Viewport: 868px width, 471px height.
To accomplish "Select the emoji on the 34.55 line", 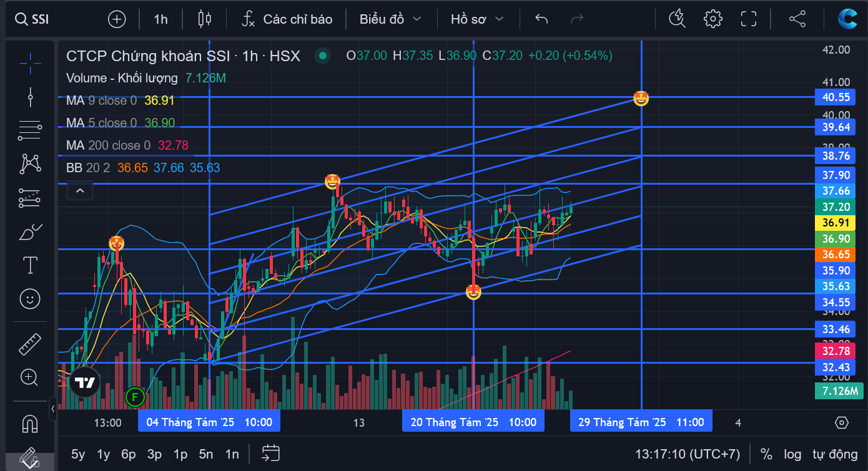I will pyautogui.click(x=473, y=292).
